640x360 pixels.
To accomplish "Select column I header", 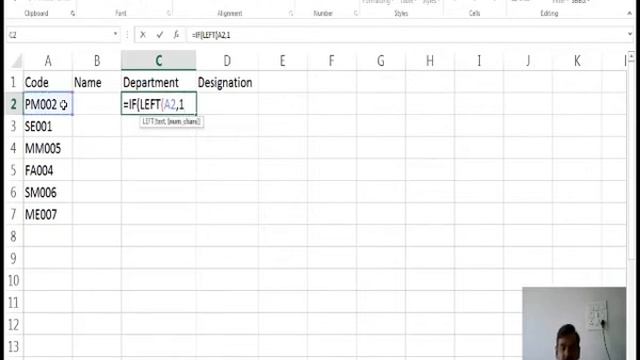I will tap(479, 61).
